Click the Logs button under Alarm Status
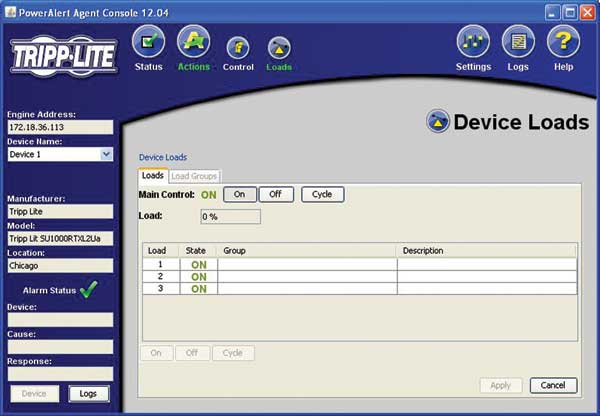Screen dimensions: 600x416 pyautogui.click(x=89, y=394)
